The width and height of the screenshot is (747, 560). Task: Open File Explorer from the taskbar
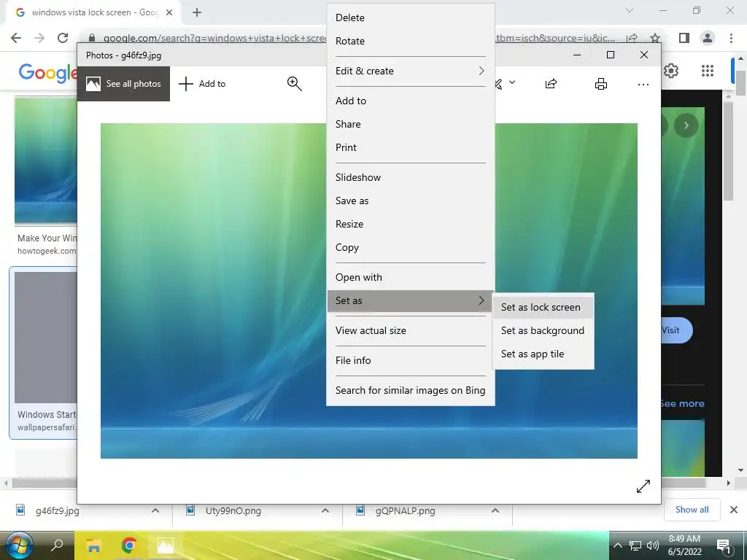tap(94, 545)
